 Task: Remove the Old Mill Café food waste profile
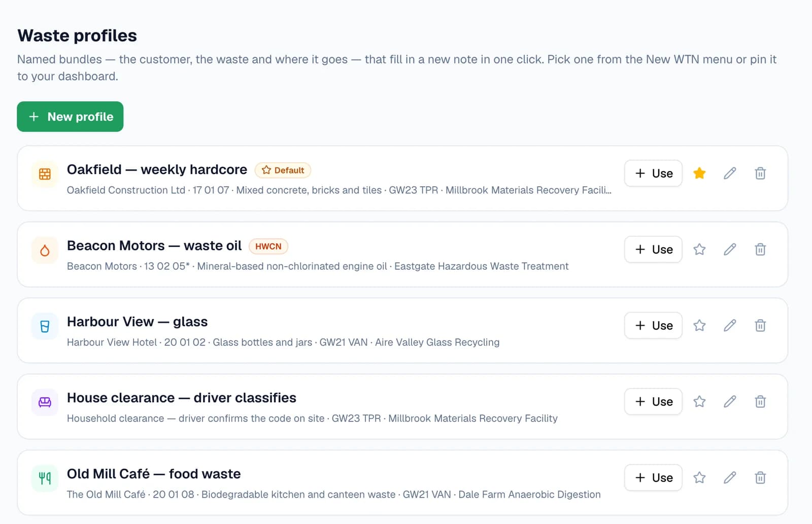pyautogui.click(x=760, y=478)
